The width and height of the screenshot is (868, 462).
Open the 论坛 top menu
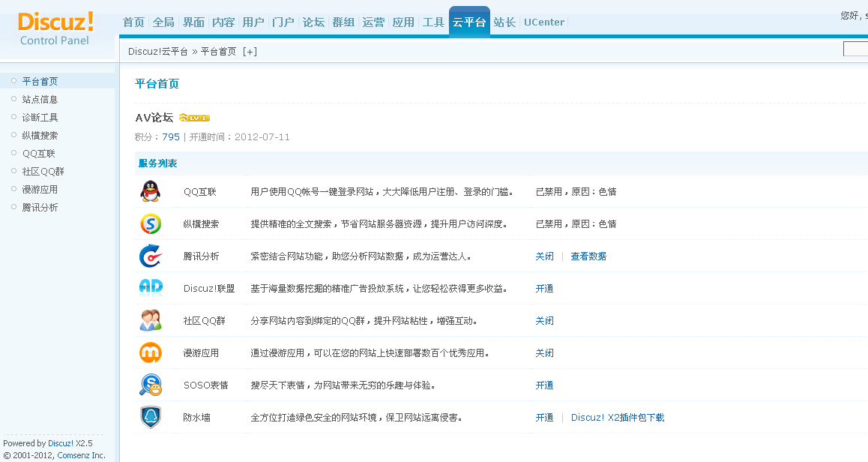tap(313, 22)
